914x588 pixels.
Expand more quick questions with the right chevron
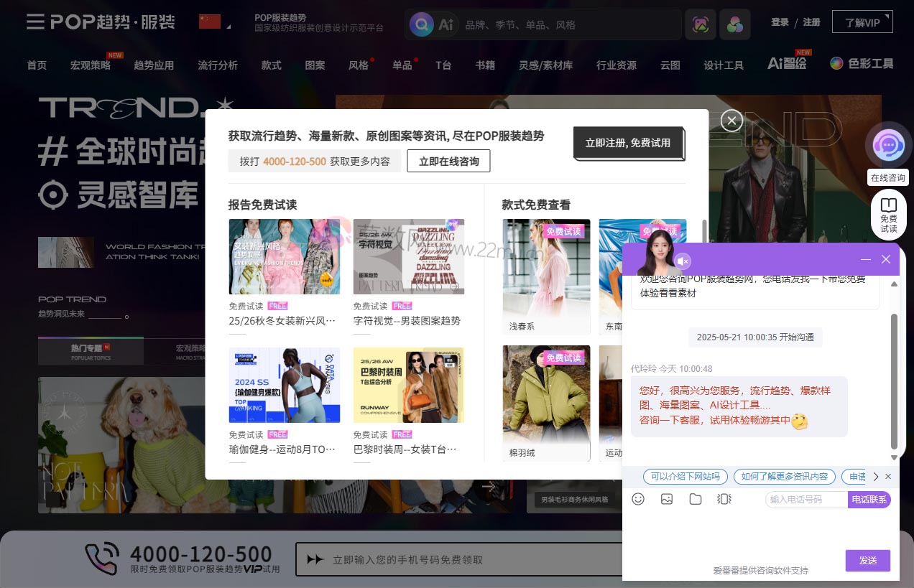875,476
